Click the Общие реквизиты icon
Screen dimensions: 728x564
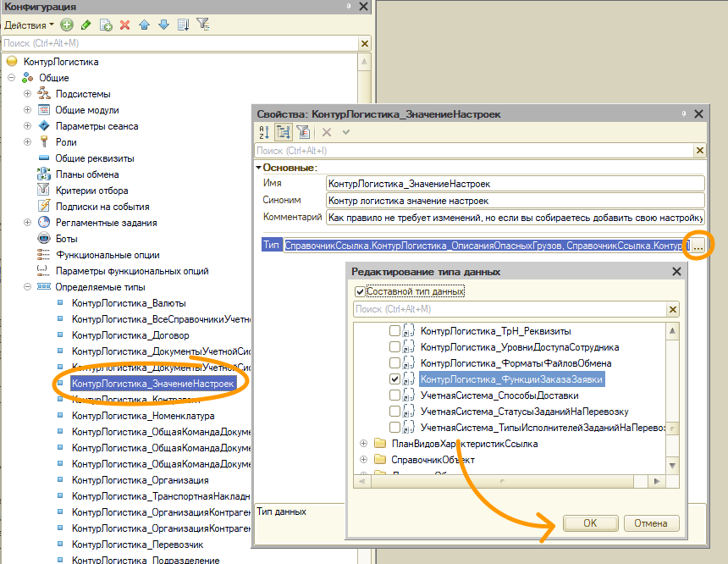click(x=44, y=158)
